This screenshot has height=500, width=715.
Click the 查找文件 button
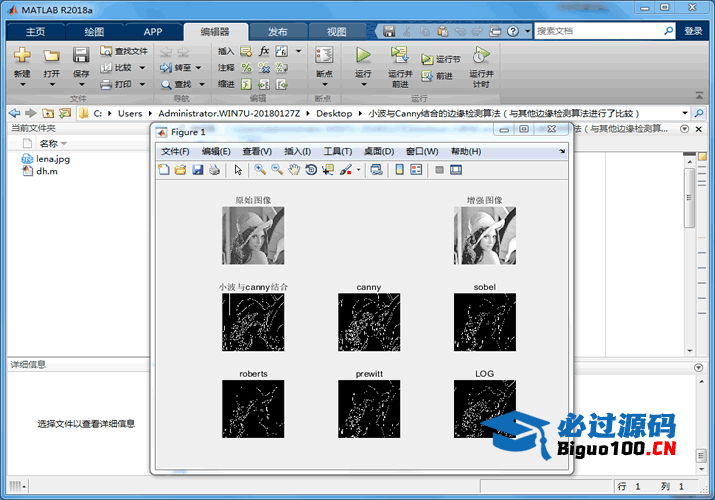click(124, 51)
